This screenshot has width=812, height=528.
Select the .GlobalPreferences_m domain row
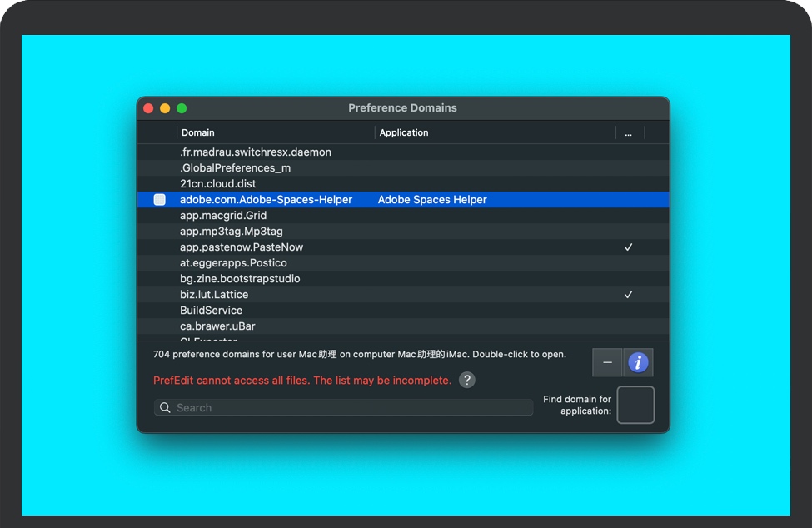click(236, 168)
